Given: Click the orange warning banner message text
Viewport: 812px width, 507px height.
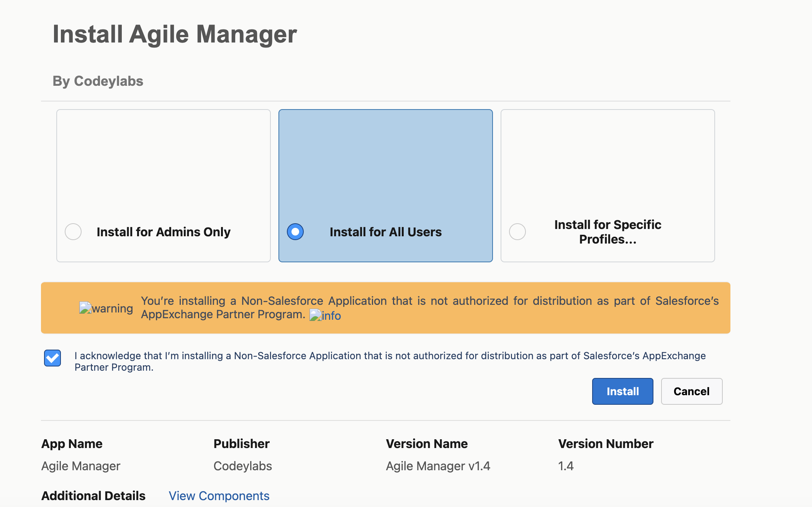Looking at the screenshot, I should (x=430, y=307).
